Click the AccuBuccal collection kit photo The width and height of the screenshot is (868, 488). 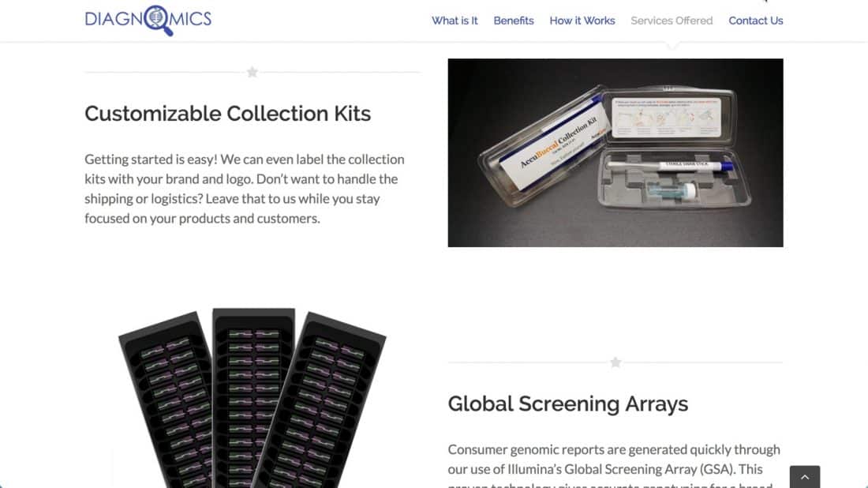[615, 153]
